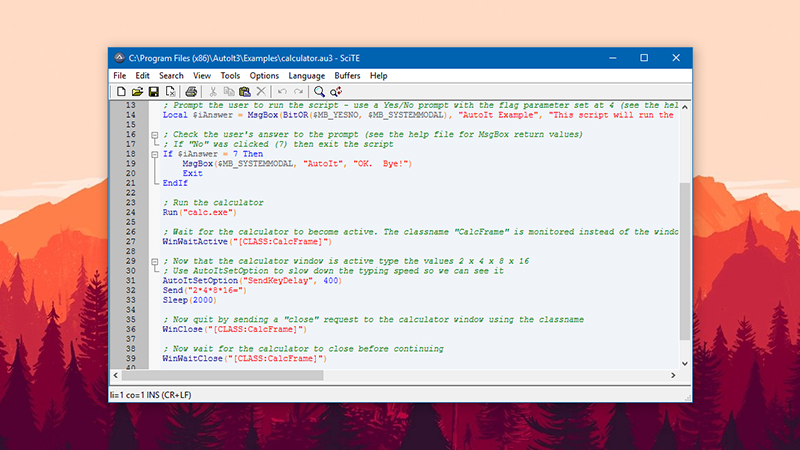Open the Language menu

point(307,76)
